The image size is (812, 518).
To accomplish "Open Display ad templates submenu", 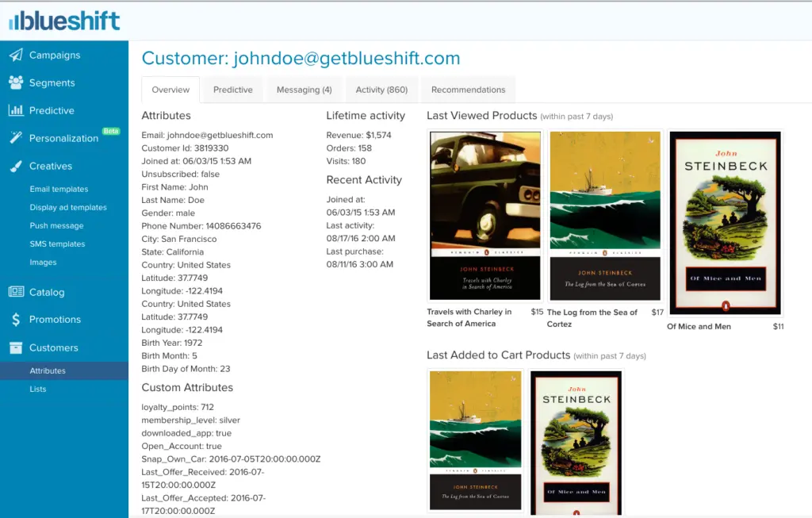I will coord(68,207).
